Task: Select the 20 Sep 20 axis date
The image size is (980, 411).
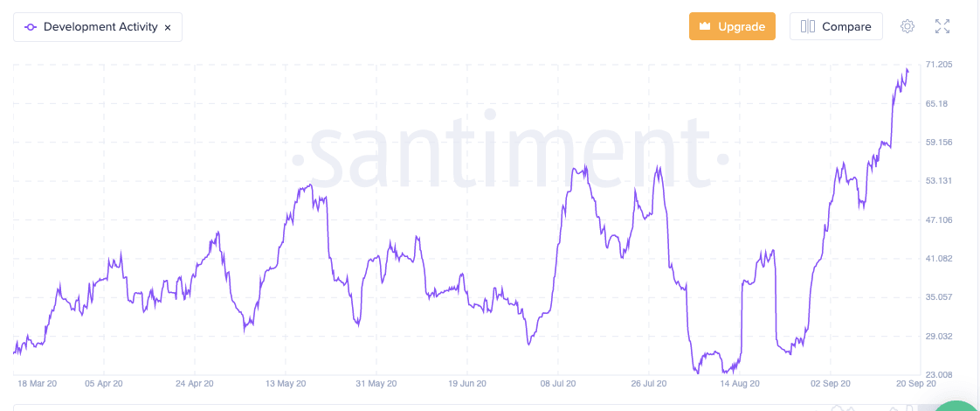Action: [x=914, y=383]
